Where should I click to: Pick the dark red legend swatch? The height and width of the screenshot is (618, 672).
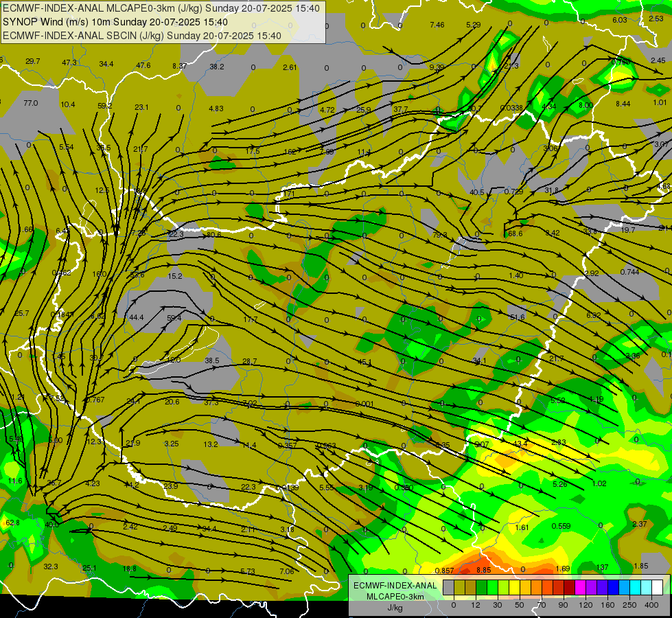click(x=570, y=587)
